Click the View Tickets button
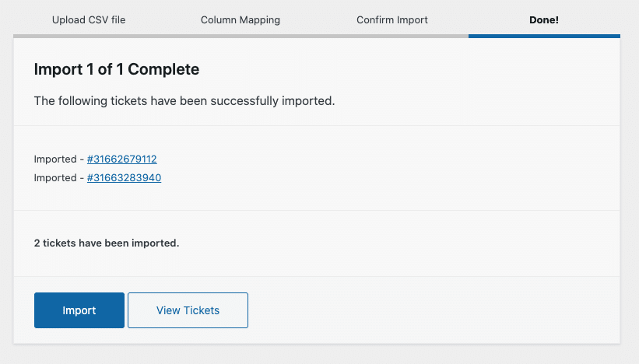This screenshot has width=639, height=364. point(188,310)
